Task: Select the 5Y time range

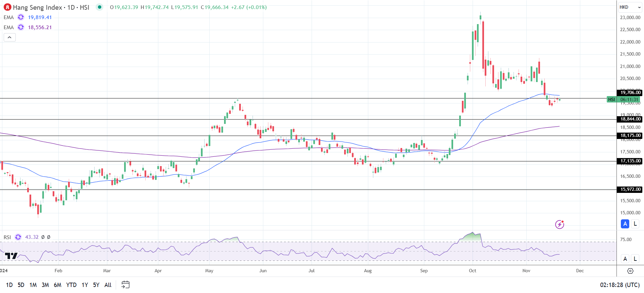Action: click(96, 285)
